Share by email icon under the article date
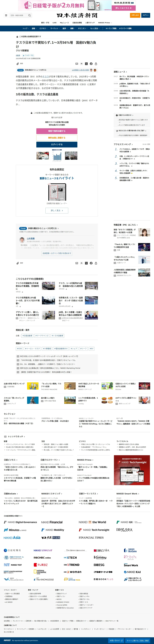 tap(77, 64)
